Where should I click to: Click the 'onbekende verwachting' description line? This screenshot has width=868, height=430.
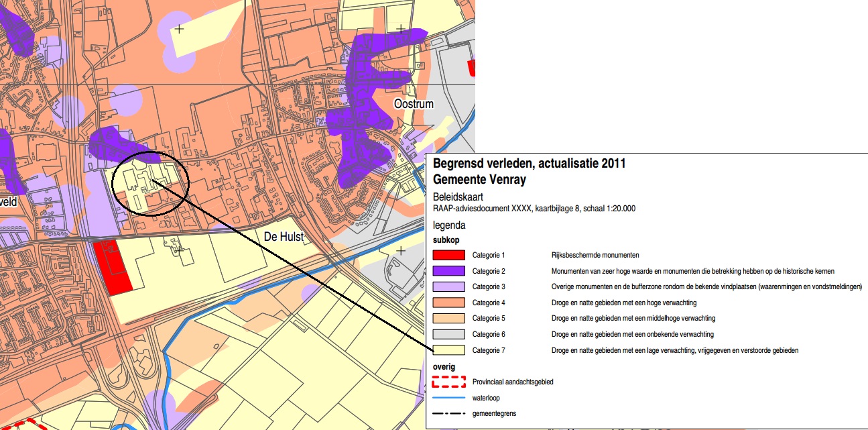[x=633, y=334]
